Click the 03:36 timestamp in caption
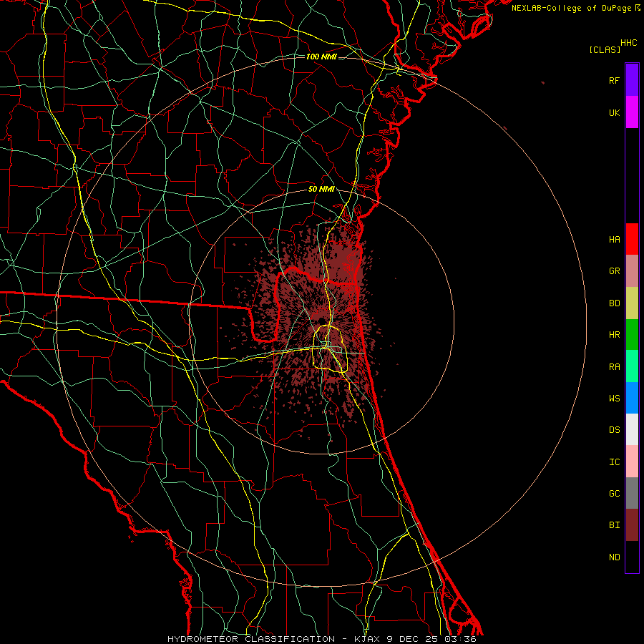This screenshot has height=644, width=644. coord(460,639)
